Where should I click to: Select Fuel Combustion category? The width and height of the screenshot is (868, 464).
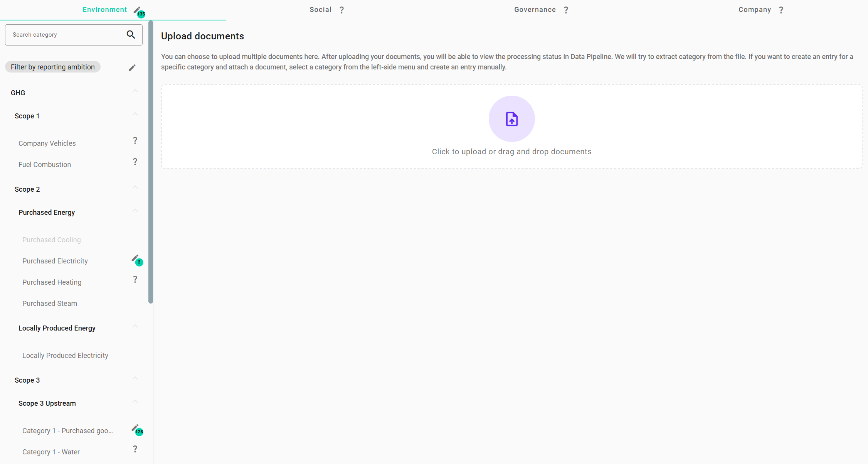45,165
